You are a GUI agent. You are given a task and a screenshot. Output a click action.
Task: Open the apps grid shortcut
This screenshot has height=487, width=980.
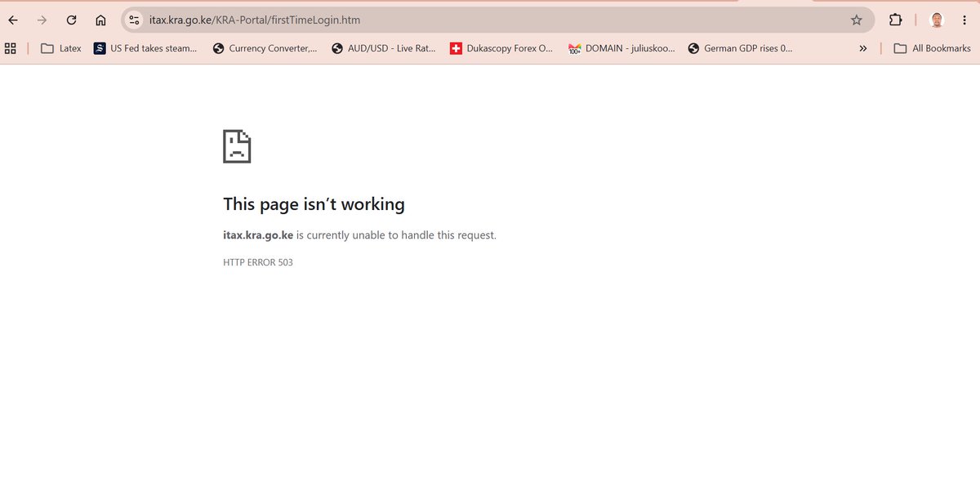11,48
